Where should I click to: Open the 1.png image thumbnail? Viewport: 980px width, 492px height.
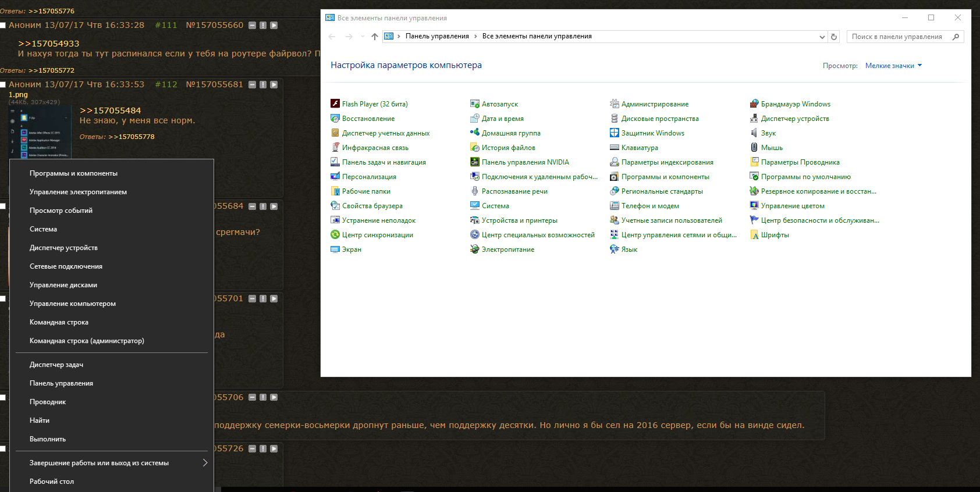coord(40,132)
